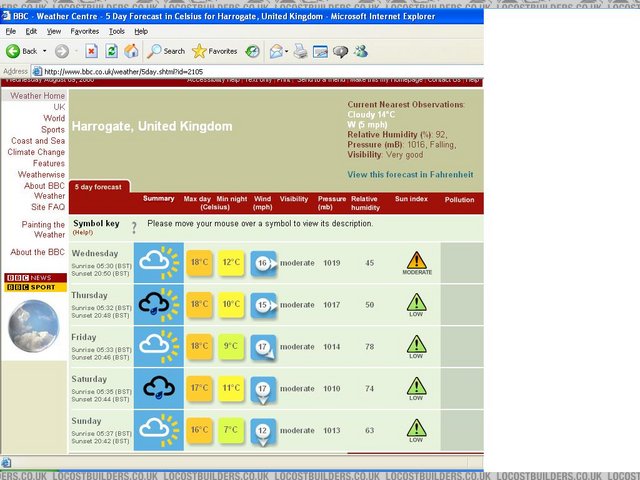Open the Favorites star button
The width and height of the screenshot is (640, 480).
(215, 51)
